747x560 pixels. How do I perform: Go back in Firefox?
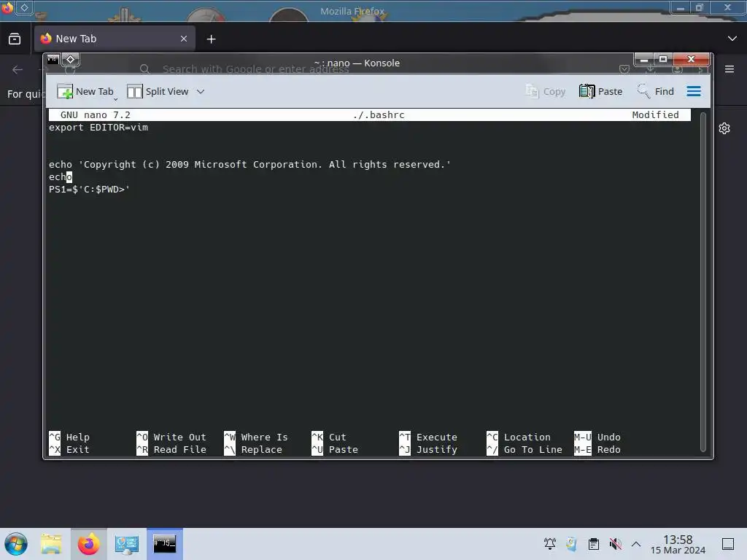point(18,69)
